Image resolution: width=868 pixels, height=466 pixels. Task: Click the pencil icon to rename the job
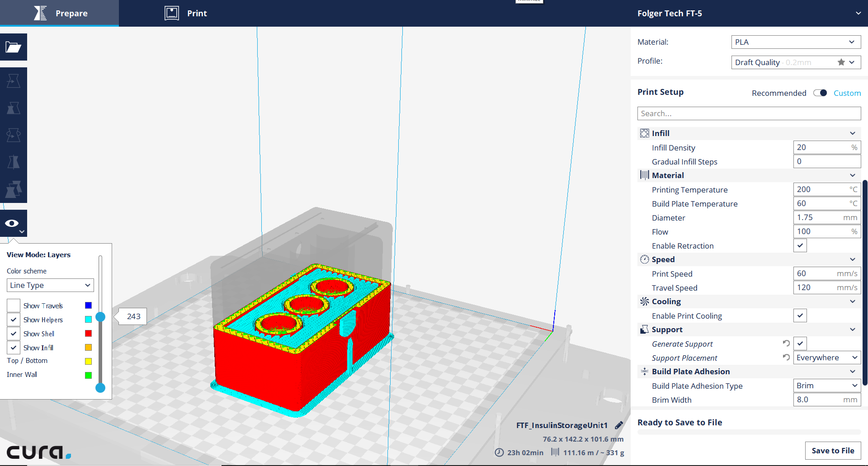click(x=619, y=425)
